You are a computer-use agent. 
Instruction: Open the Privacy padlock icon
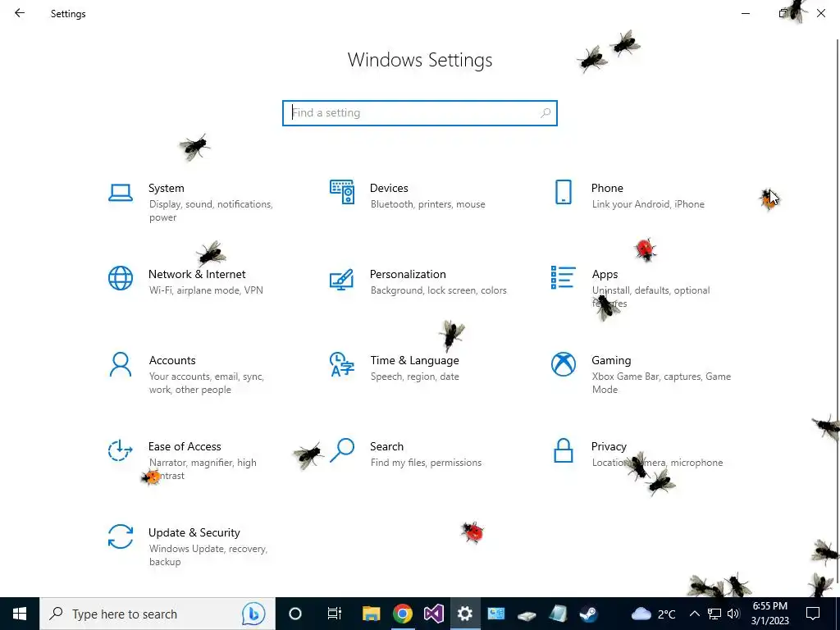(x=564, y=450)
